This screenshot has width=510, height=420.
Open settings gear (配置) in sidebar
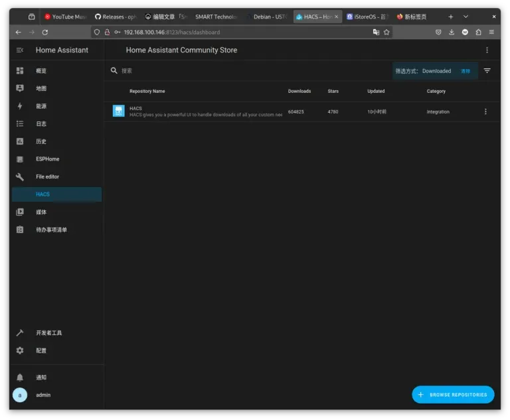coord(20,350)
